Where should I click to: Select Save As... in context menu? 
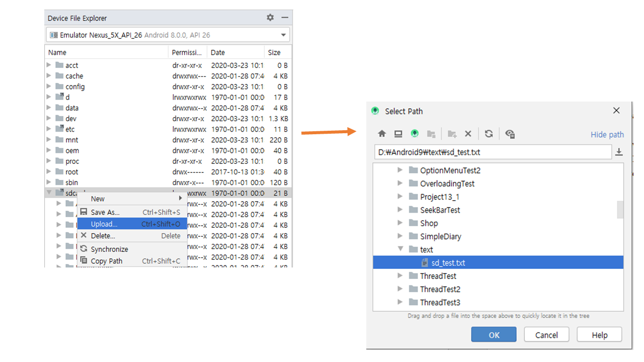point(105,212)
